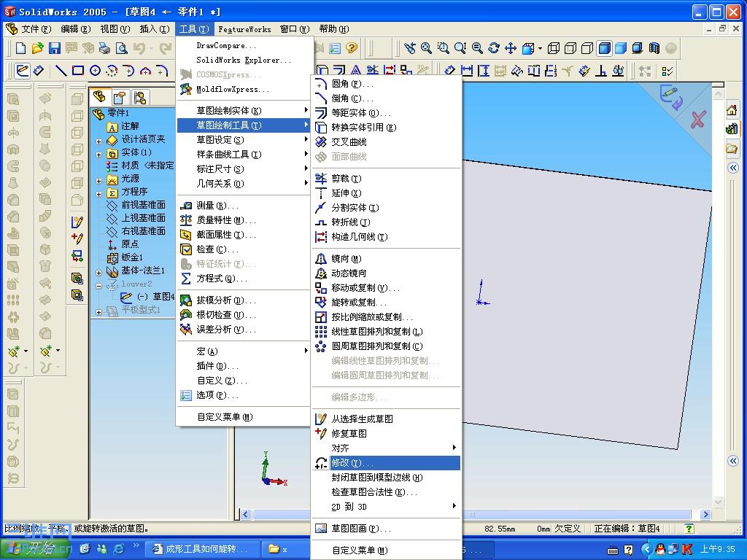Viewport: 747px width, 560px height.
Task: Click the Sketch toggle toolbar icon
Action: [x=21, y=71]
